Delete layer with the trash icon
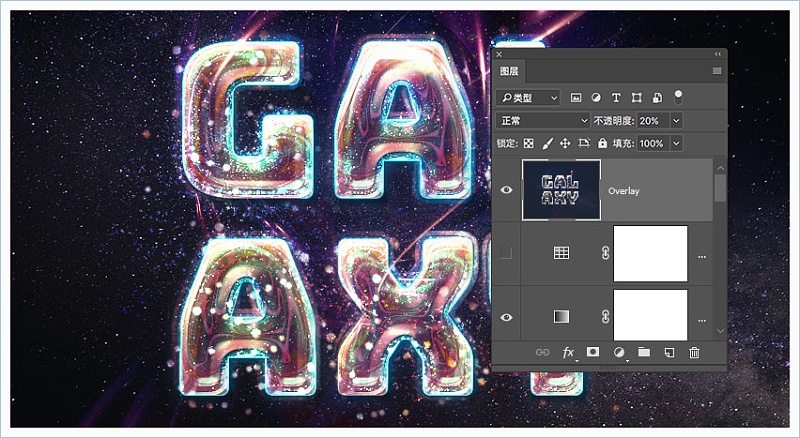Image resolution: width=800 pixels, height=438 pixels. [x=694, y=352]
